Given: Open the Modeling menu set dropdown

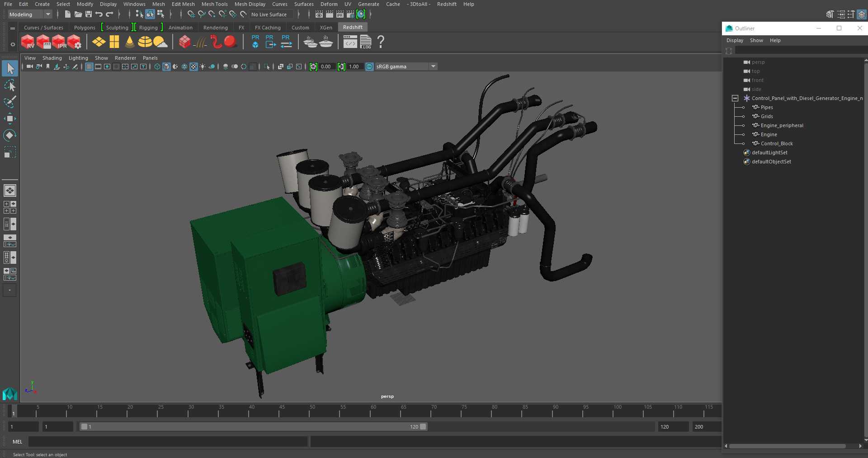Looking at the screenshot, I should (x=30, y=14).
